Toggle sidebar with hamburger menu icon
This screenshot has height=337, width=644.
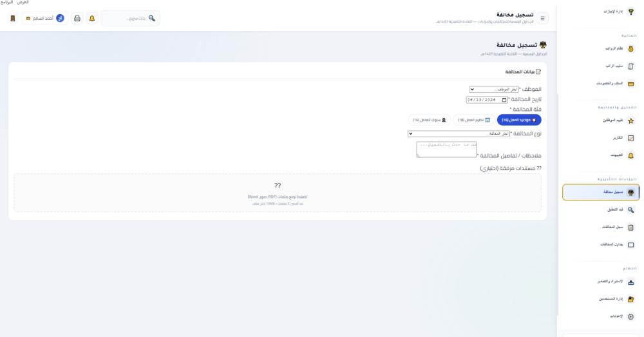click(542, 19)
